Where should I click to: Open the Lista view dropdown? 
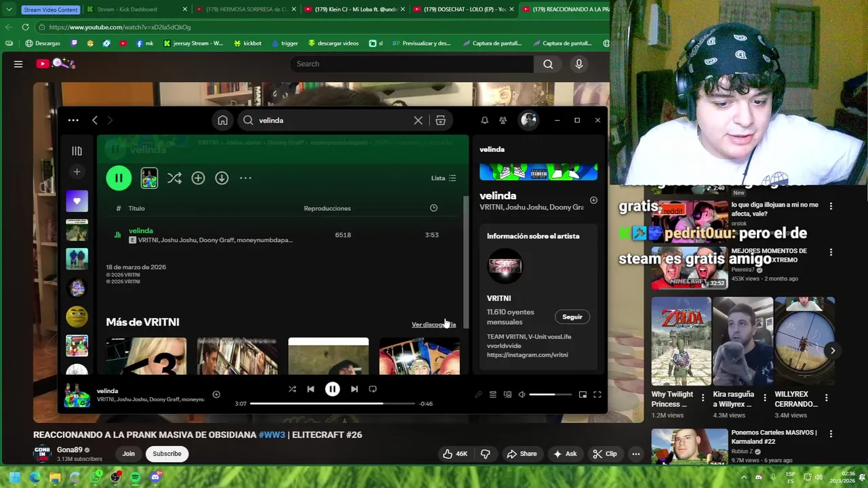[x=443, y=178]
